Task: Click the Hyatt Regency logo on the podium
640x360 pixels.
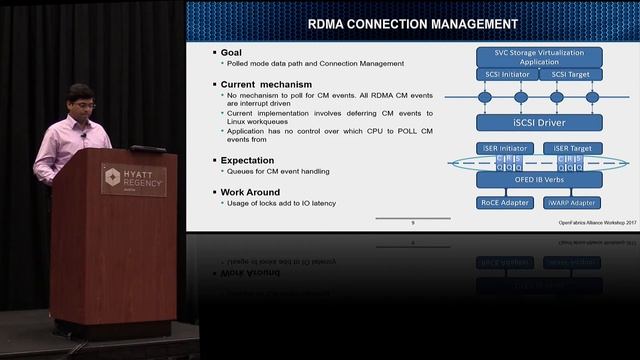Action: (x=134, y=180)
